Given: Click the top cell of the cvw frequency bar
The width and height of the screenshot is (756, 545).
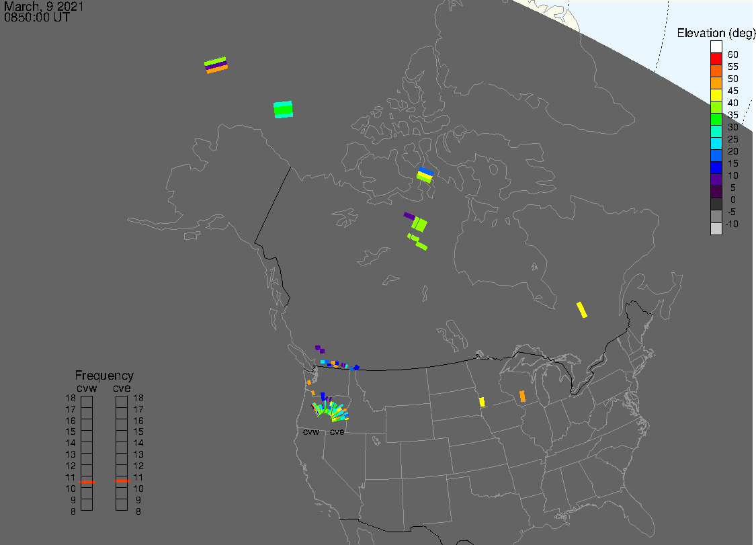Looking at the screenshot, I should (x=87, y=402).
